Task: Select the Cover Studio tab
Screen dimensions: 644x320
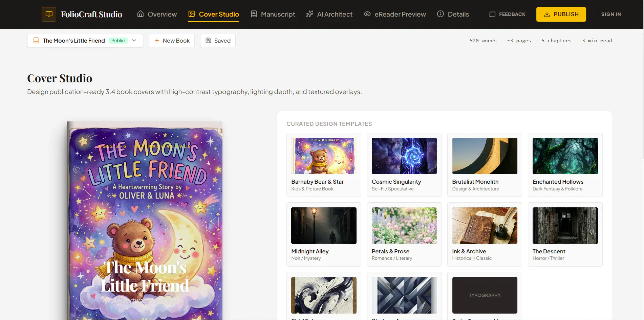Action: tap(214, 14)
